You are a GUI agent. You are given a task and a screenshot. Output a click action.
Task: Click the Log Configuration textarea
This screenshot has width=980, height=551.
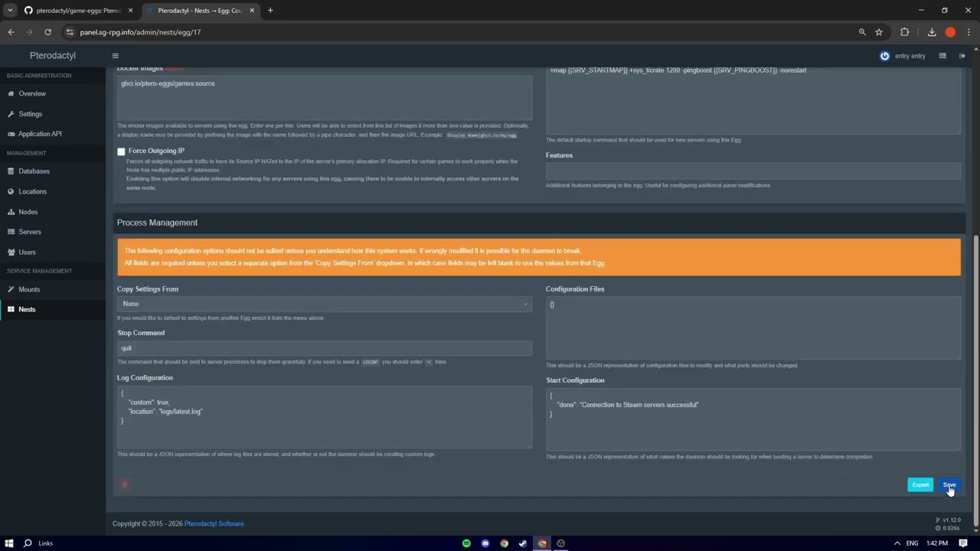coord(325,417)
